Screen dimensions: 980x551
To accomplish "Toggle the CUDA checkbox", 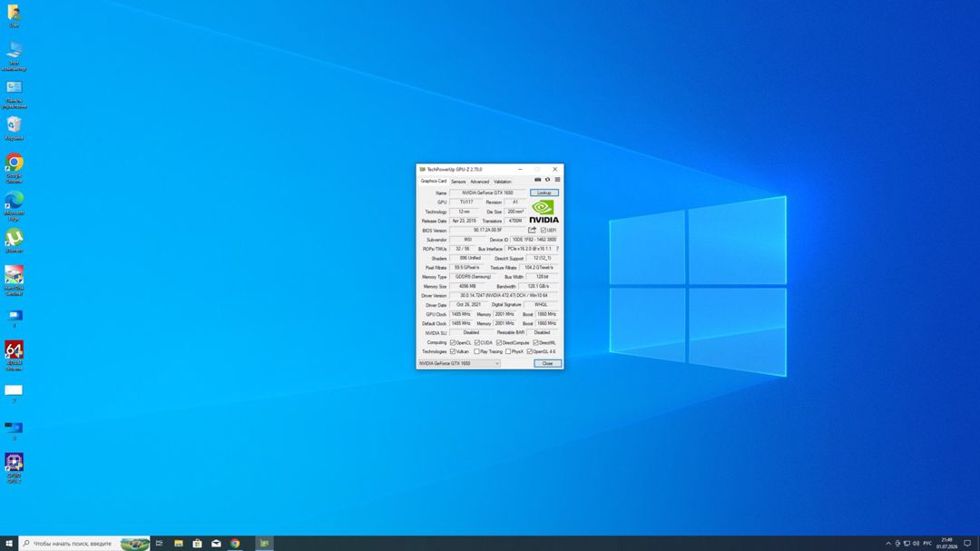I will click(477, 343).
